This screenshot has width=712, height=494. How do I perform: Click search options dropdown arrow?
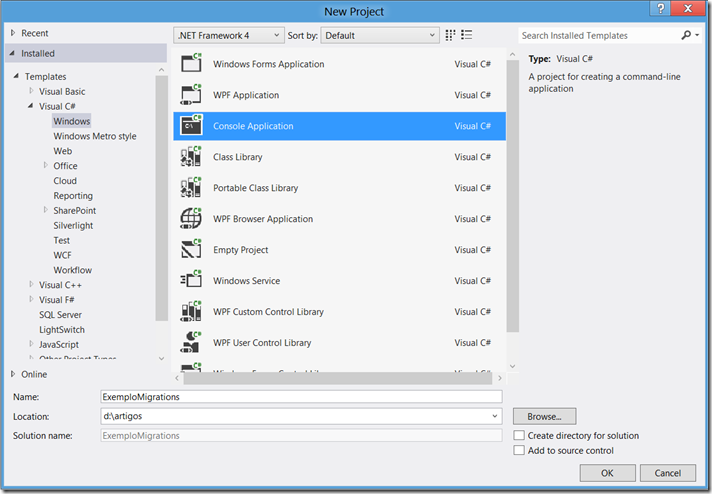click(697, 35)
